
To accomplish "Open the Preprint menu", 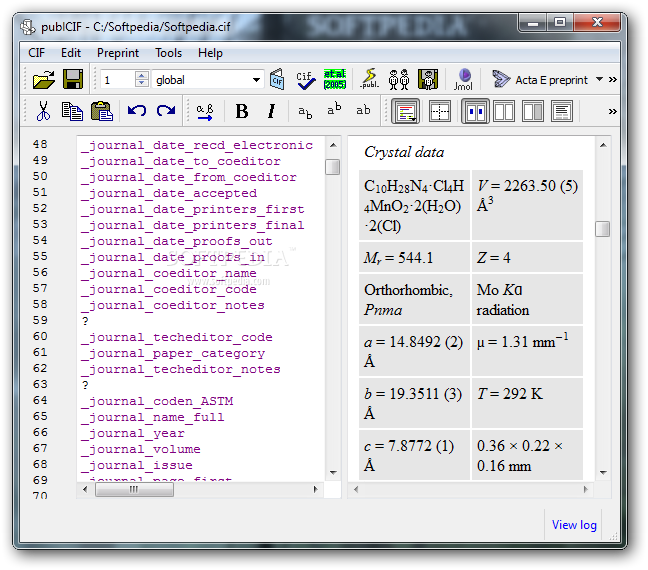I will pos(117,53).
